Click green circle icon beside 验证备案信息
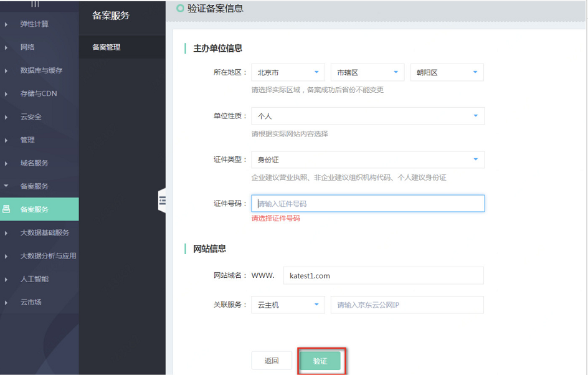Image resolution: width=588 pixels, height=375 pixels. point(180,8)
